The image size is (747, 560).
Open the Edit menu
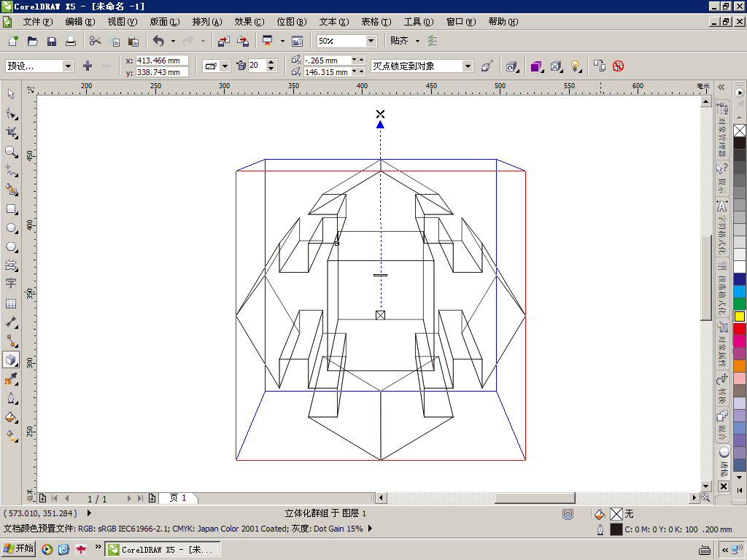pyautogui.click(x=80, y=22)
